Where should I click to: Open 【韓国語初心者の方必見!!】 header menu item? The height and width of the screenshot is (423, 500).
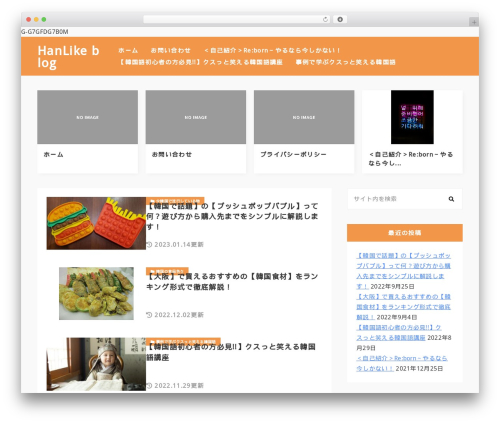[201, 62]
